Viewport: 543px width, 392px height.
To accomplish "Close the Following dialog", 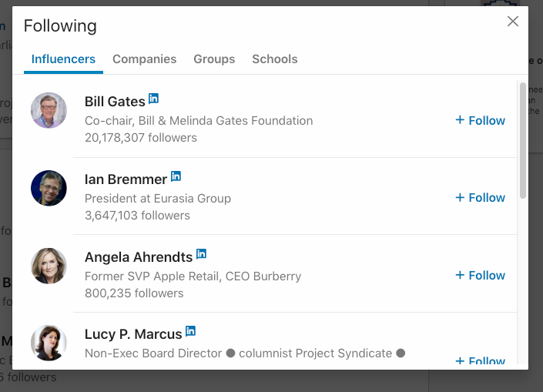I will [x=512, y=21].
